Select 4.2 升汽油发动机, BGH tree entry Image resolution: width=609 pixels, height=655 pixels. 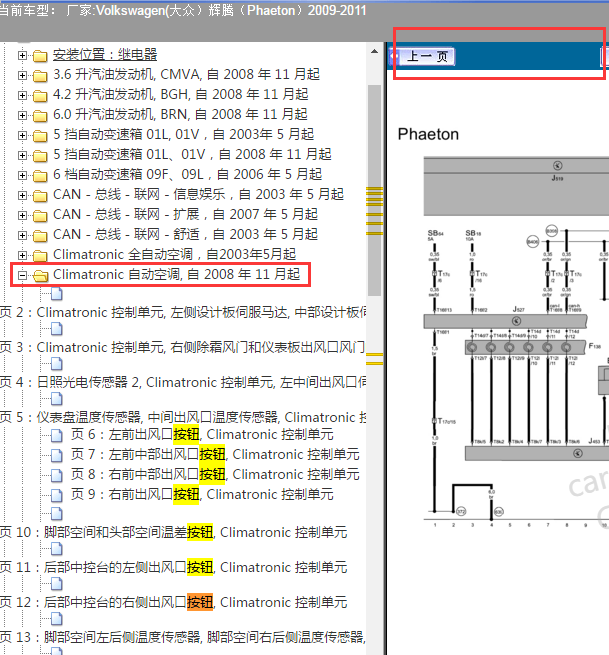(x=180, y=94)
